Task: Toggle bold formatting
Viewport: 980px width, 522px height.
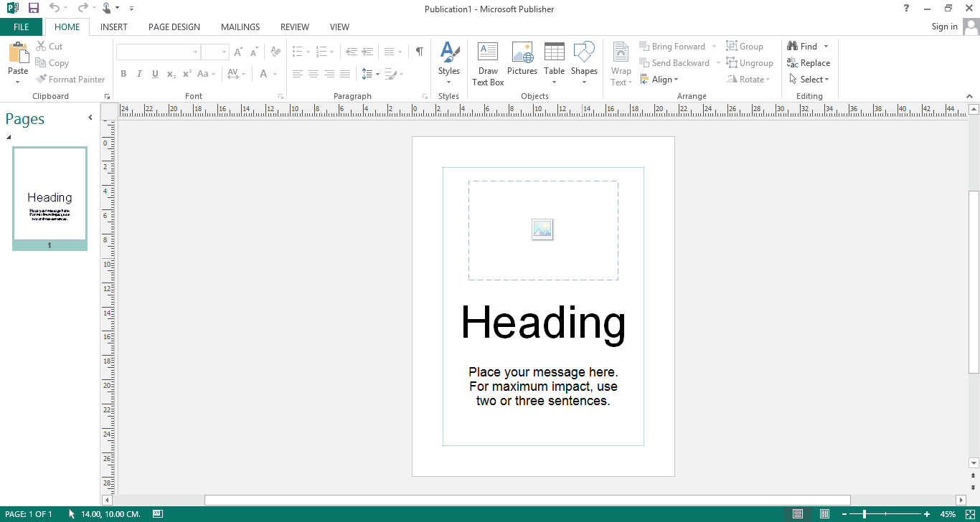Action: [x=123, y=73]
